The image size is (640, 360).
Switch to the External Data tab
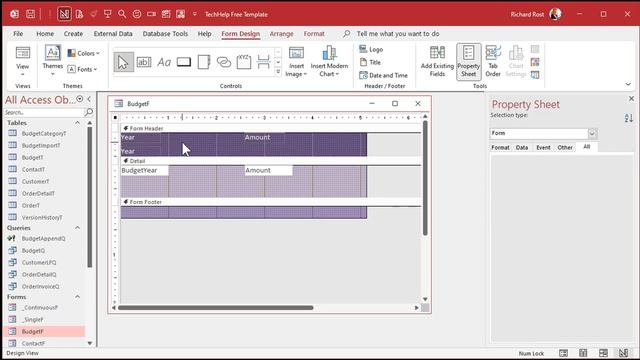[x=113, y=34]
